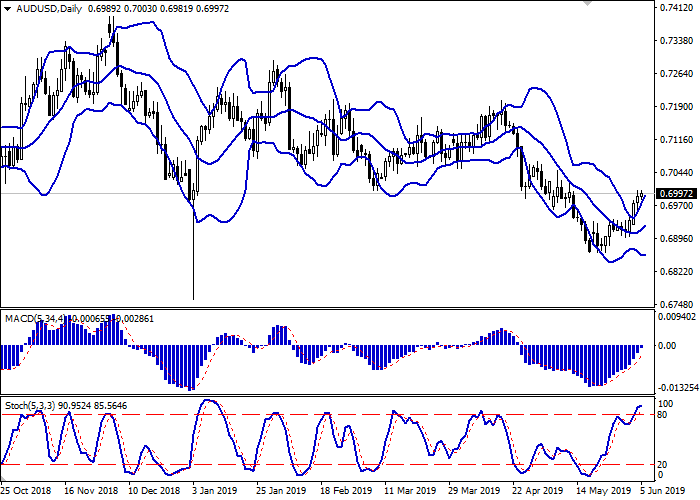Click the current price label 0.69972
The width and height of the screenshot is (700, 500).
[677, 194]
